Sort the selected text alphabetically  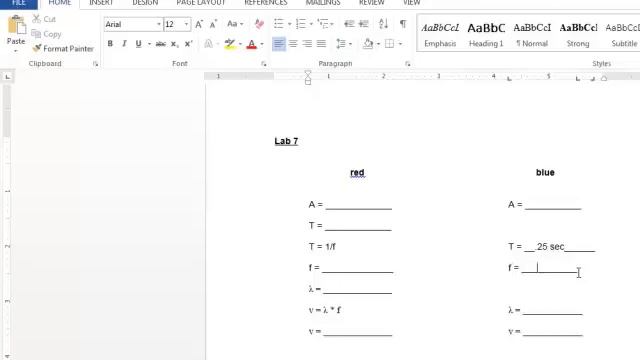click(x=383, y=24)
